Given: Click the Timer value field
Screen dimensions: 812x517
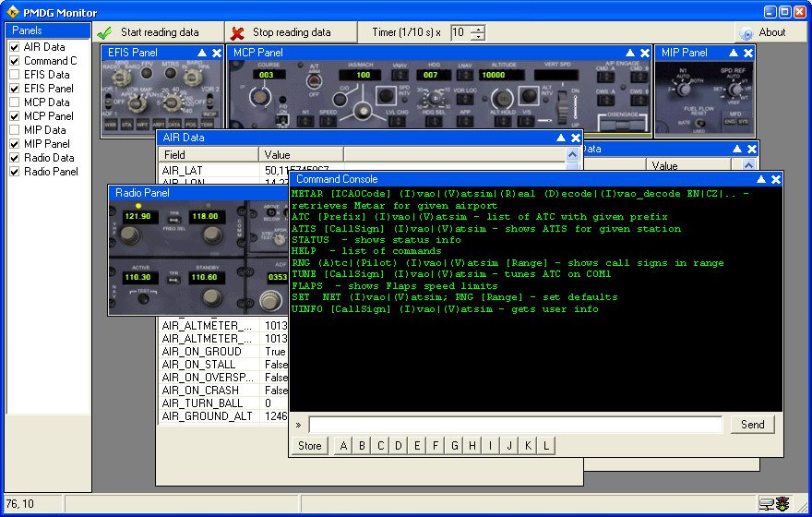Looking at the screenshot, I should click(461, 32).
